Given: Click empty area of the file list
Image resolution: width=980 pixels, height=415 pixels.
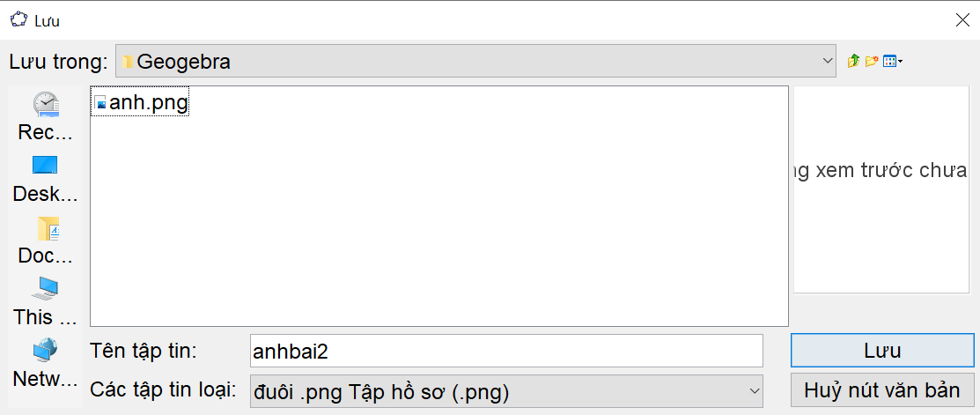Looking at the screenshot, I should coord(440,229).
